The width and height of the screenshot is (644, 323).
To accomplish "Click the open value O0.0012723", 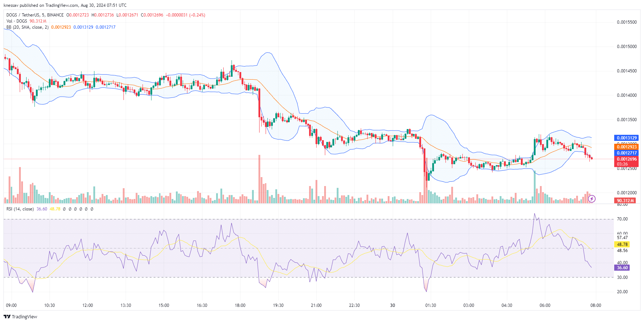I will (78, 15).
